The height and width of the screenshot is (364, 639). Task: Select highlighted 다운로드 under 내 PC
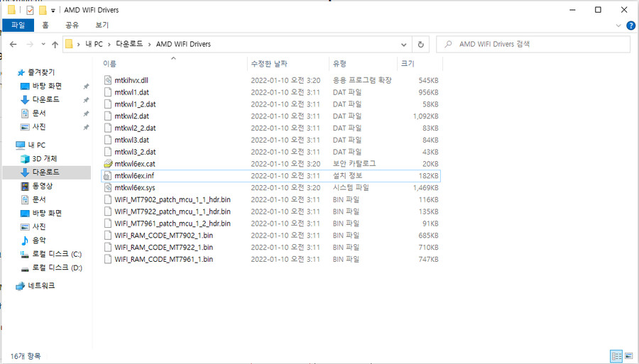click(45, 172)
